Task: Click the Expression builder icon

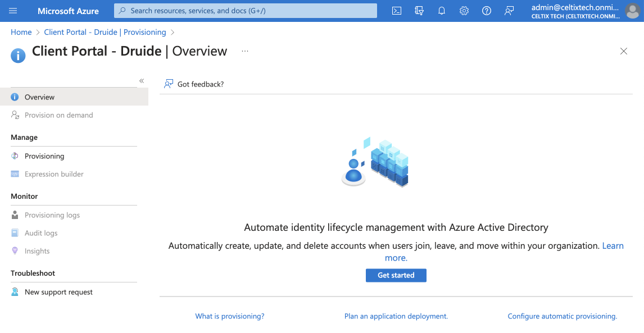Action: pyautogui.click(x=15, y=174)
